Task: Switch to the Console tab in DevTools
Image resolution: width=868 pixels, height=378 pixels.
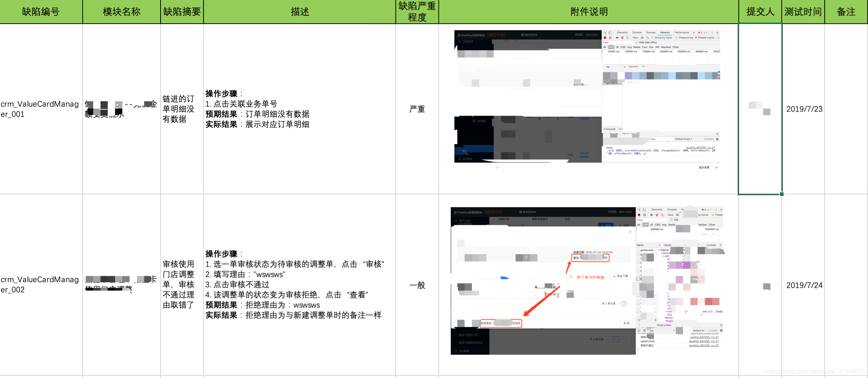Action: pos(637,32)
